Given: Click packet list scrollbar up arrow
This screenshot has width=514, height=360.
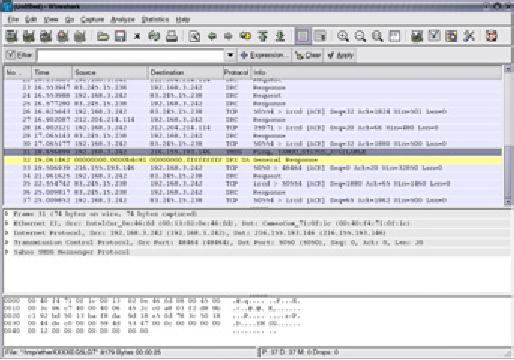Looking at the screenshot, I should pyautogui.click(x=508, y=69).
